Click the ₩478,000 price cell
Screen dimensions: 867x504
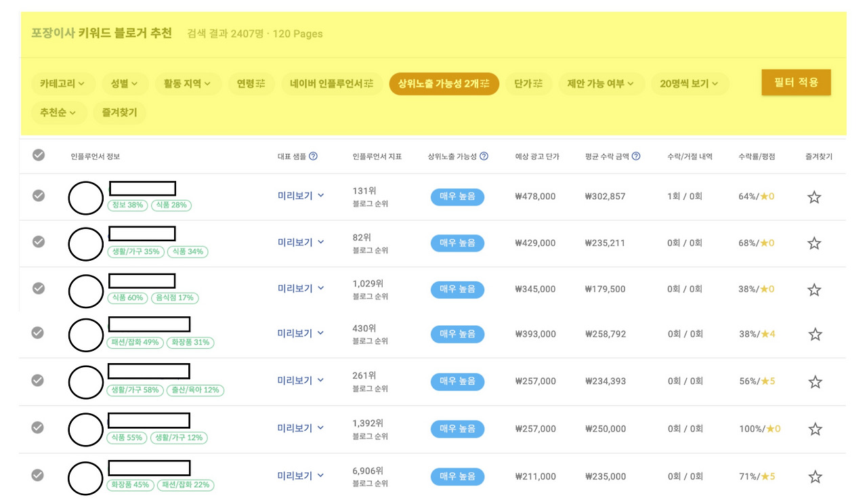[x=535, y=196]
